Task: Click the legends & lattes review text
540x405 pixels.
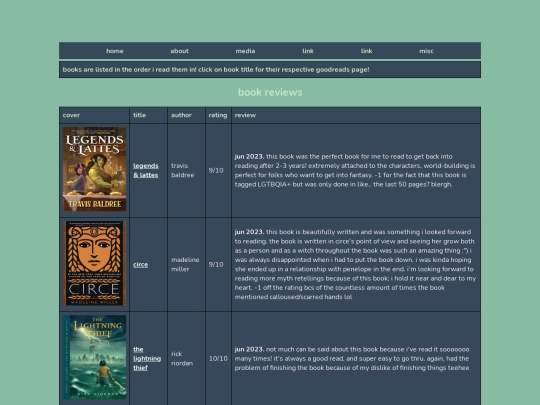Action: click(x=355, y=170)
